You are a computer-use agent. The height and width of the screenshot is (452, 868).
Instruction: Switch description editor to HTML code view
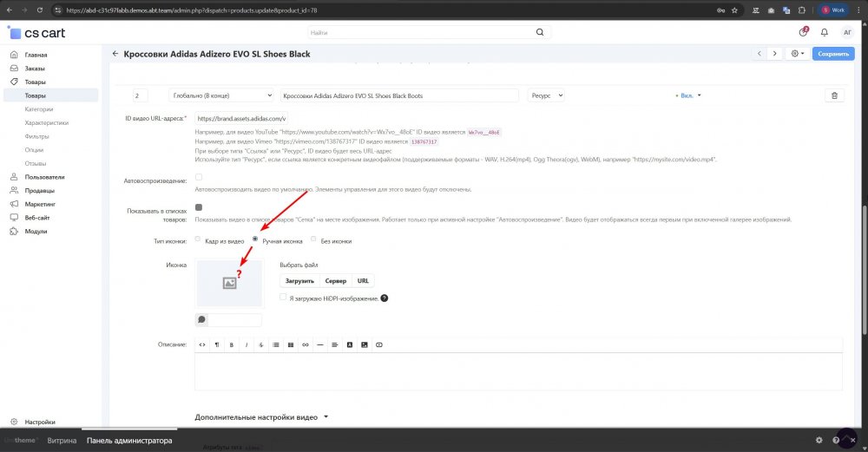201,344
